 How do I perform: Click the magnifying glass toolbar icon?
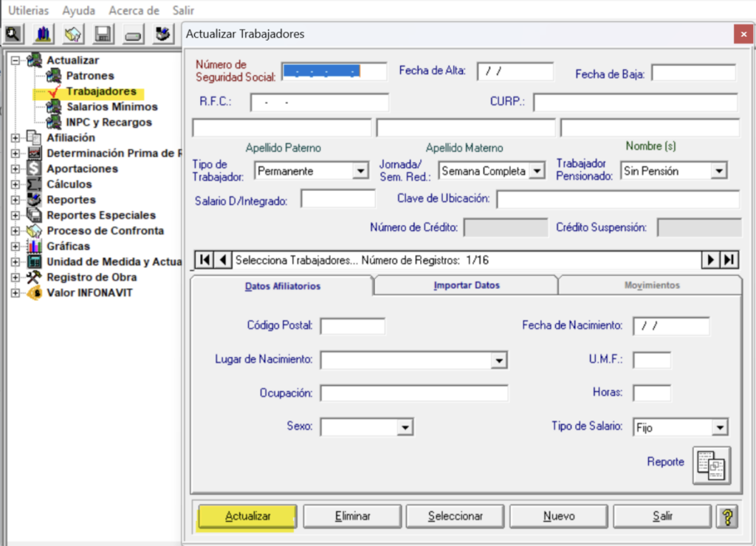click(13, 34)
